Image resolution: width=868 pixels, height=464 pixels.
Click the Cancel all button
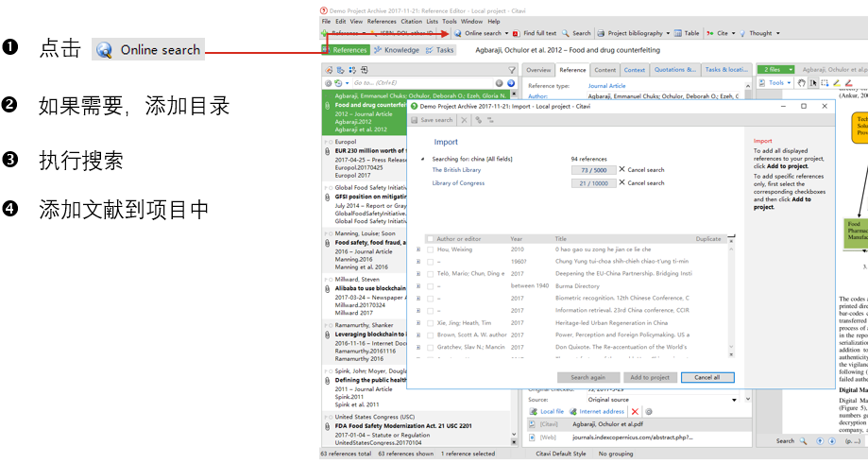(707, 377)
